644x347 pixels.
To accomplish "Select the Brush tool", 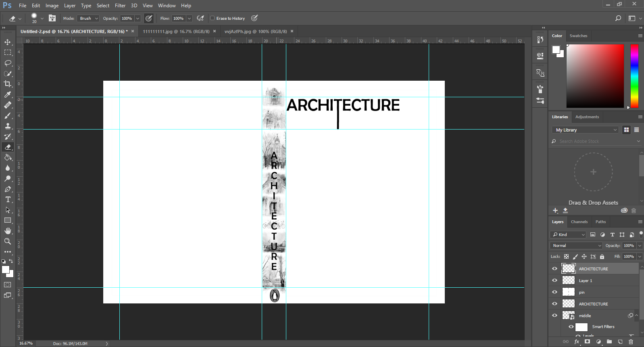I will coord(8,115).
